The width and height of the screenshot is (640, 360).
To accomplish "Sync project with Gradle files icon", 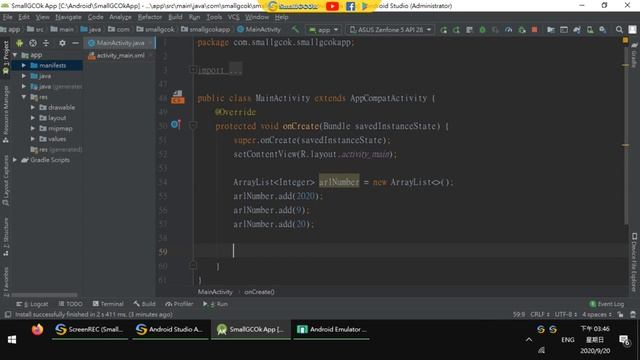I will (577, 30).
